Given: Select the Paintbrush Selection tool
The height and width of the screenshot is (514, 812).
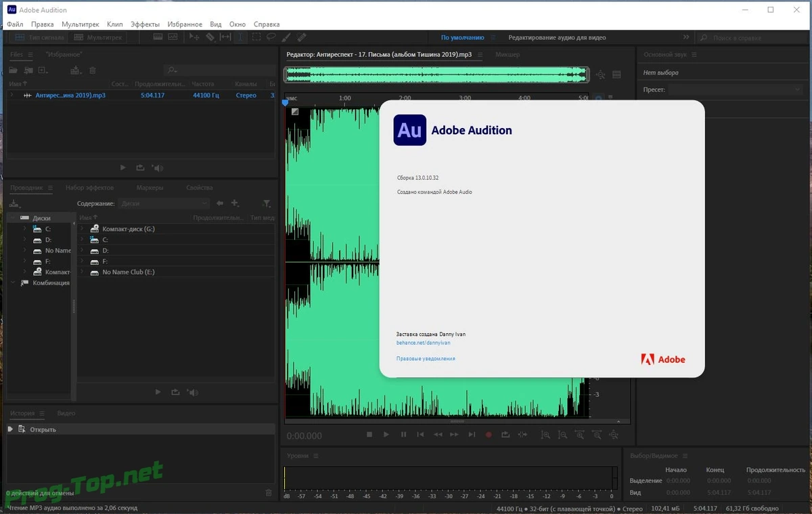Looking at the screenshot, I should [x=286, y=37].
